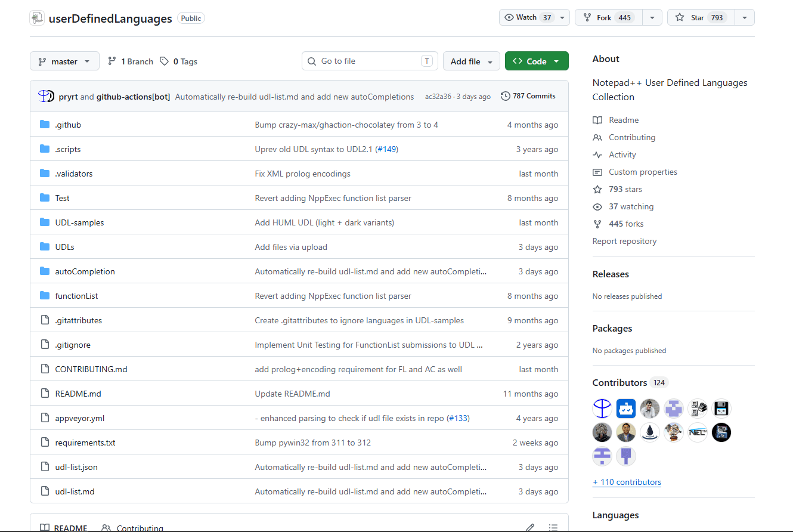Open the 1 Branch link
The height and width of the screenshot is (532, 793).
click(131, 61)
